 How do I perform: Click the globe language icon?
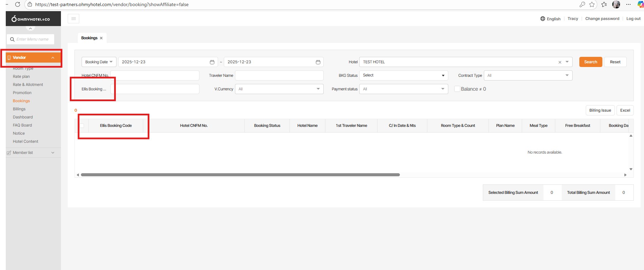[x=543, y=19]
